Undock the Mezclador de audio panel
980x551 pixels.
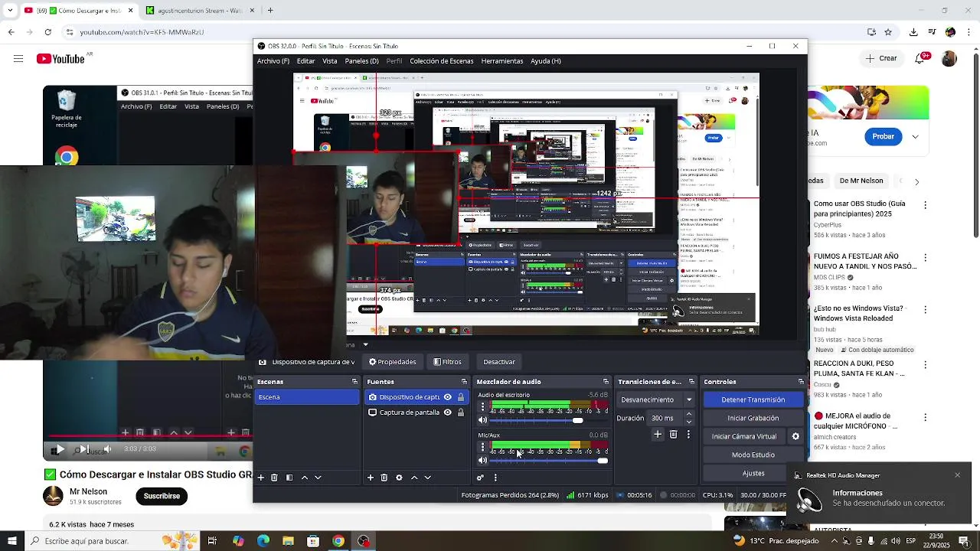coord(606,382)
